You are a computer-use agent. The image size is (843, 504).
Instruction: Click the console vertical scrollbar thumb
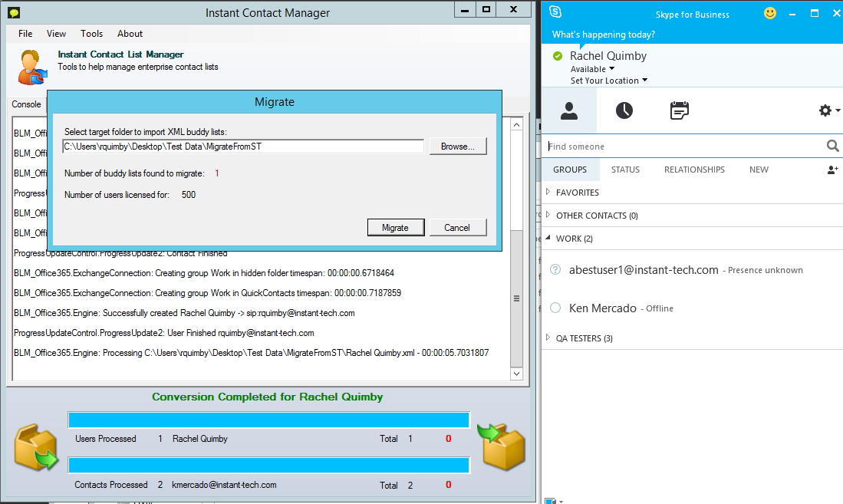516,298
